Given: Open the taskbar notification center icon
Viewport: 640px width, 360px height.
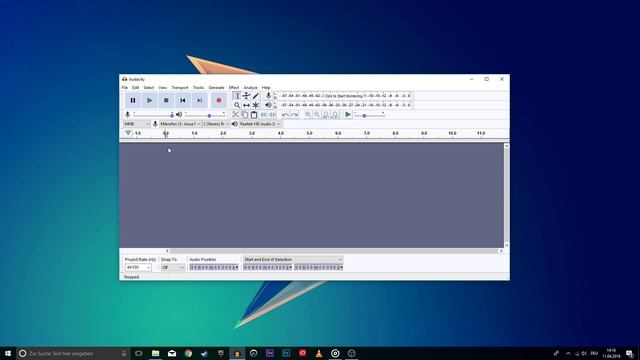Looking at the screenshot, I should coord(629,353).
